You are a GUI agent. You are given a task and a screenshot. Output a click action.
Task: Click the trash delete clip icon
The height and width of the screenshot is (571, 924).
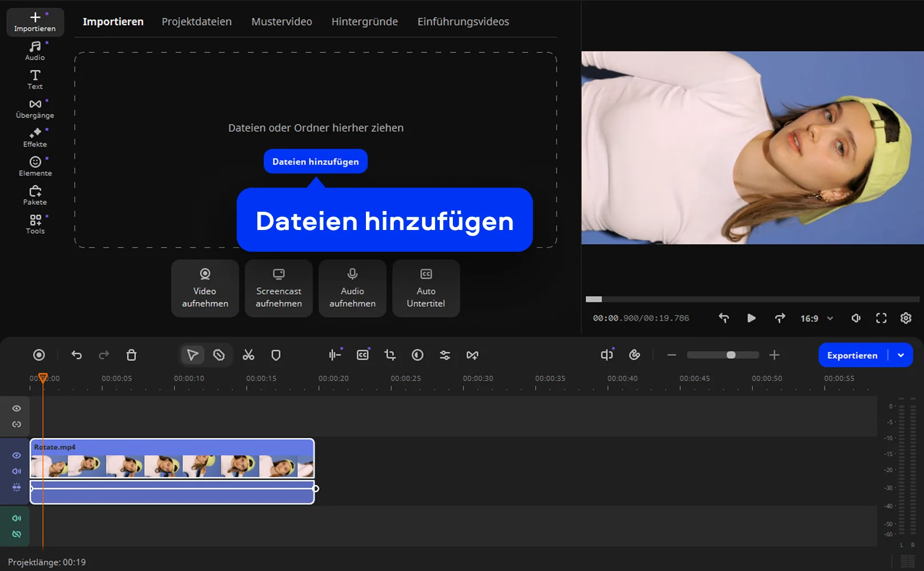pyautogui.click(x=132, y=355)
